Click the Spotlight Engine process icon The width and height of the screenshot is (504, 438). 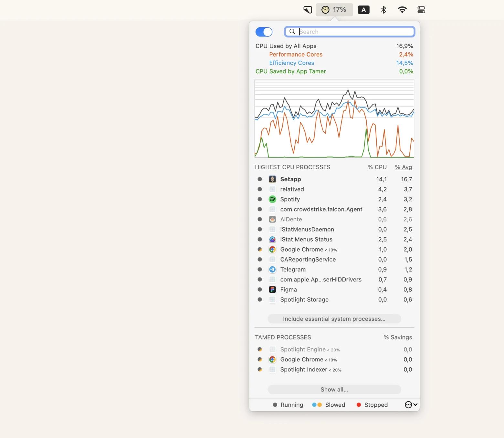click(272, 349)
